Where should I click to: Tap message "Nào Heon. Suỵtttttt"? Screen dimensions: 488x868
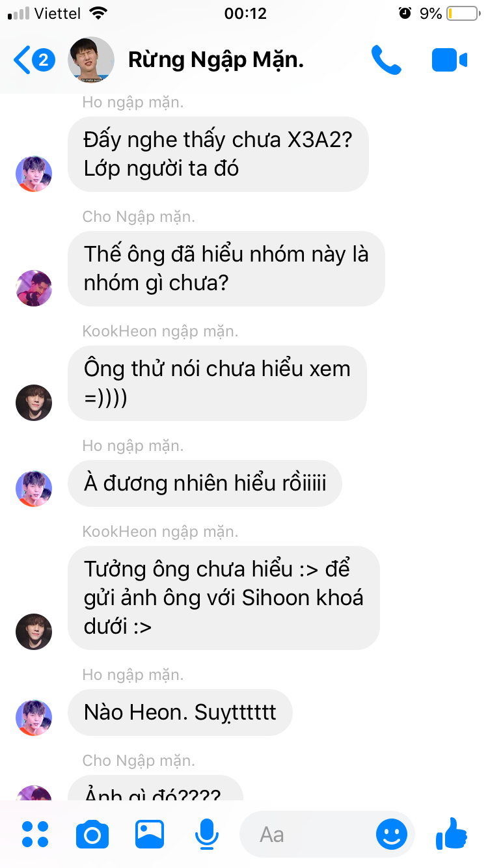[x=180, y=712]
